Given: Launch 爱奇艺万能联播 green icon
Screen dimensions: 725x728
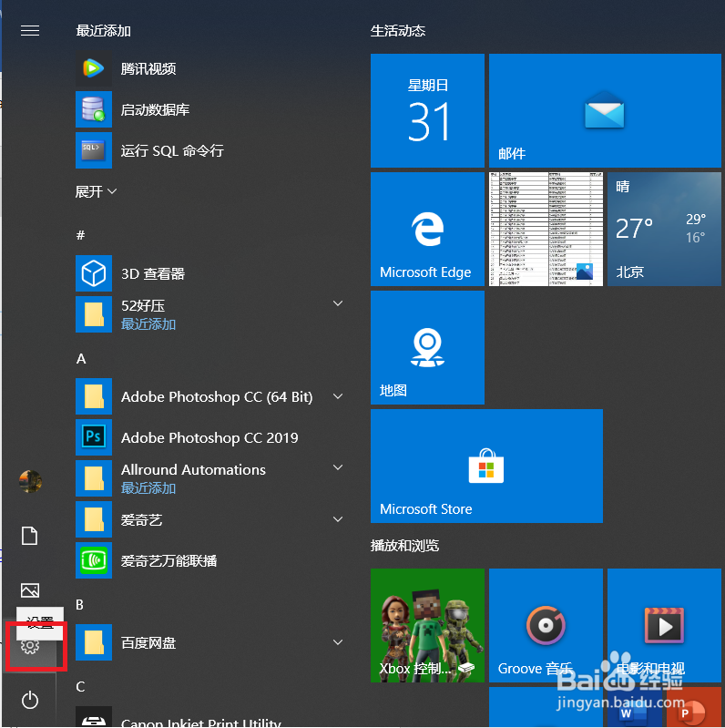Looking at the screenshot, I should coord(94,560).
